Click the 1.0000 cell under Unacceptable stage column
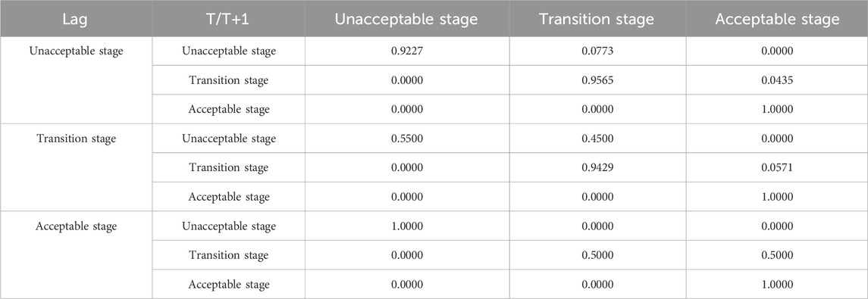868x299 pixels. pyautogui.click(x=407, y=226)
